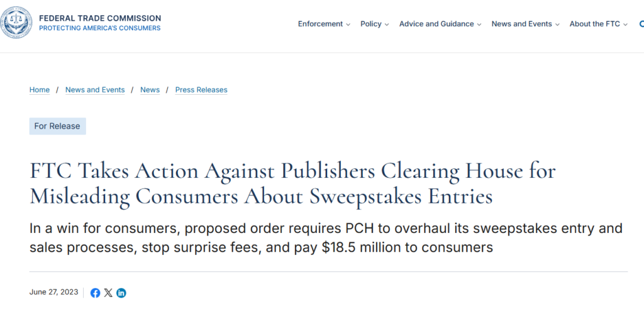Image resolution: width=644 pixels, height=314 pixels.
Task: Expand the Advice and Guidance menu
Action: click(440, 24)
